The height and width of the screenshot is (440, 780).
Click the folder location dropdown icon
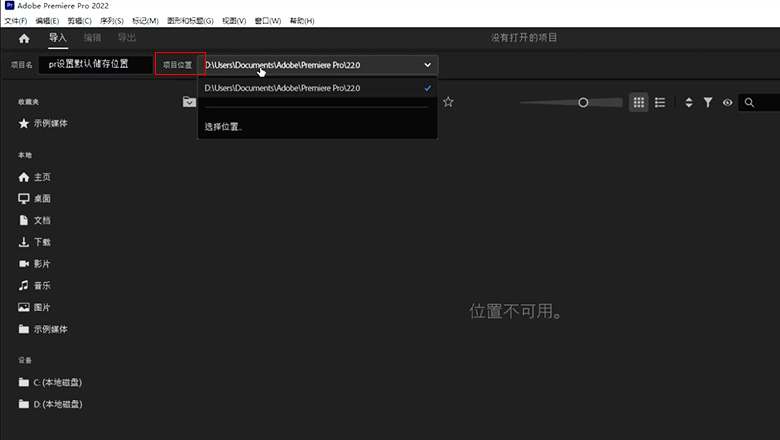tap(189, 102)
